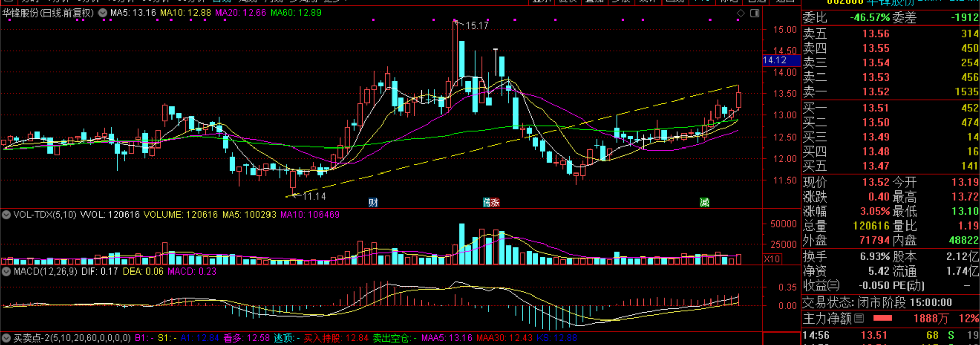Click the DEA: 0.06 MACD legend
Image resolution: width=980 pixels, height=345 pixels.
click(143, 272)
